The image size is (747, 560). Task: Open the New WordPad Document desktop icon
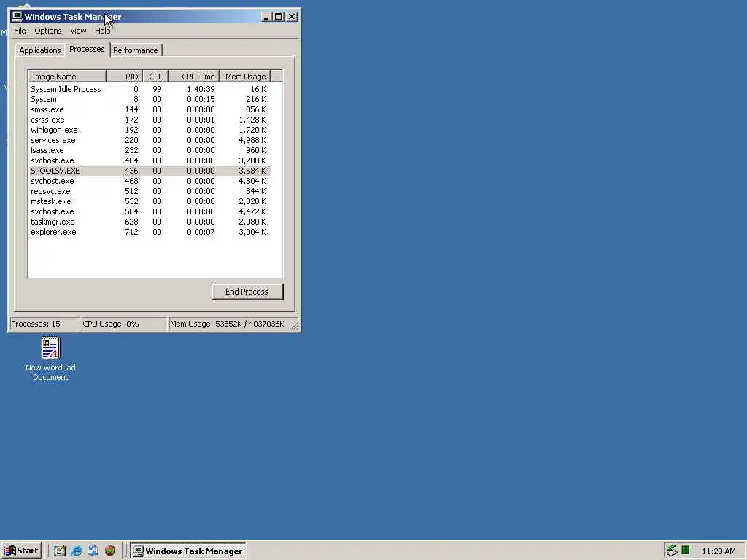pyautogui.click(x=50, y=359)
